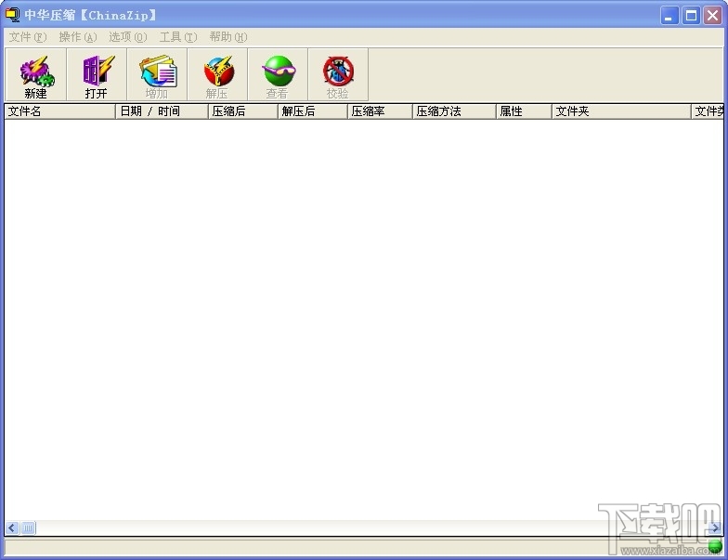
Task: Open the 帮助(H) menu
Action: point(228,37)
